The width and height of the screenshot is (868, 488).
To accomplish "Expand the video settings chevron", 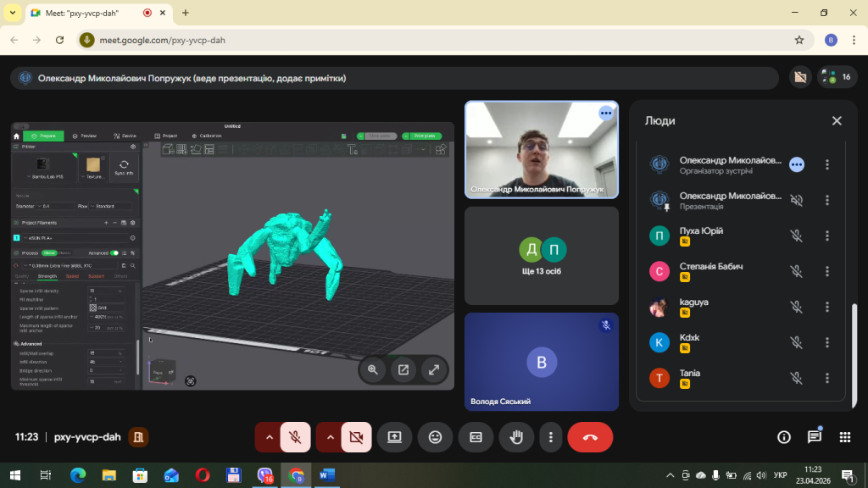I will pos(330,437).
